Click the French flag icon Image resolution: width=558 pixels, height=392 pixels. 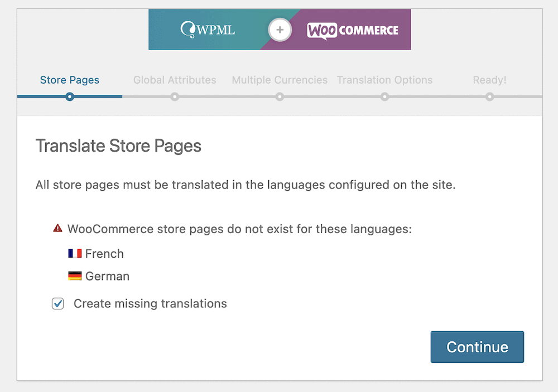pos(75,253)
